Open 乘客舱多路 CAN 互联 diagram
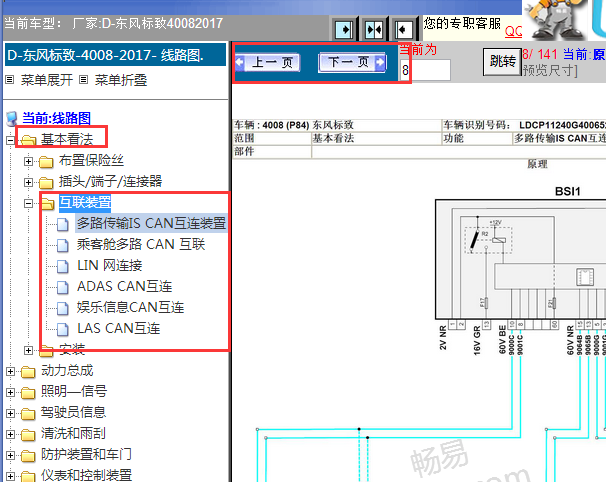Image resolution: width=606 pixels, height=482 pixels. (141, 244)
